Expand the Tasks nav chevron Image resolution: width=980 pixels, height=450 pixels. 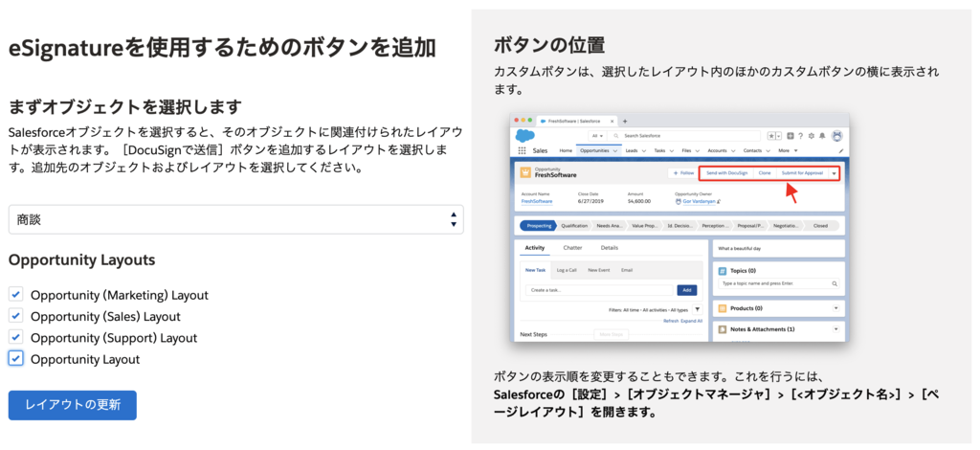pos(672,151)
